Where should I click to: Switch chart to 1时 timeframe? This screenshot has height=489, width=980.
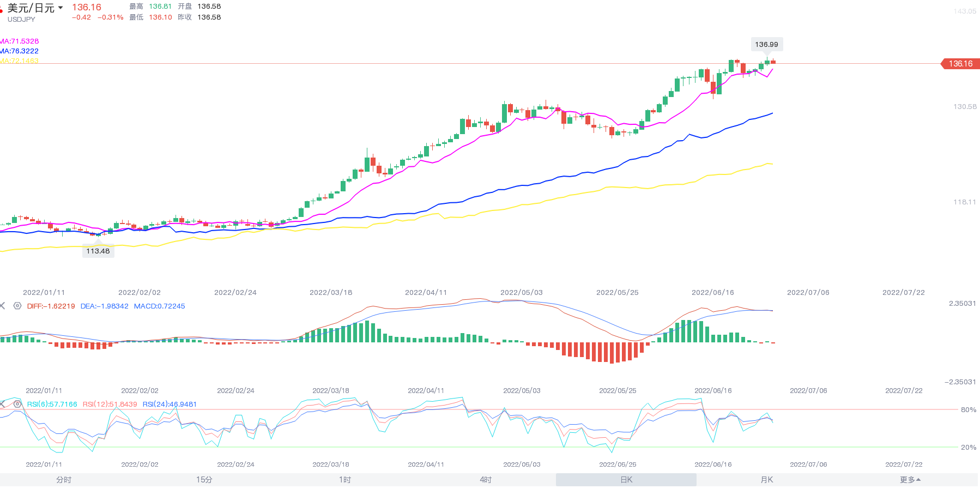coord(345,480)
